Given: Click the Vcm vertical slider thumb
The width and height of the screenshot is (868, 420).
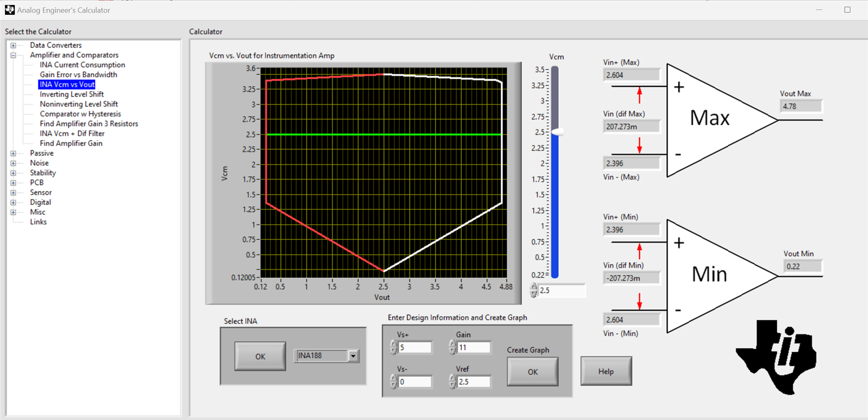Looking at the screenshot, I should point(557,132).
